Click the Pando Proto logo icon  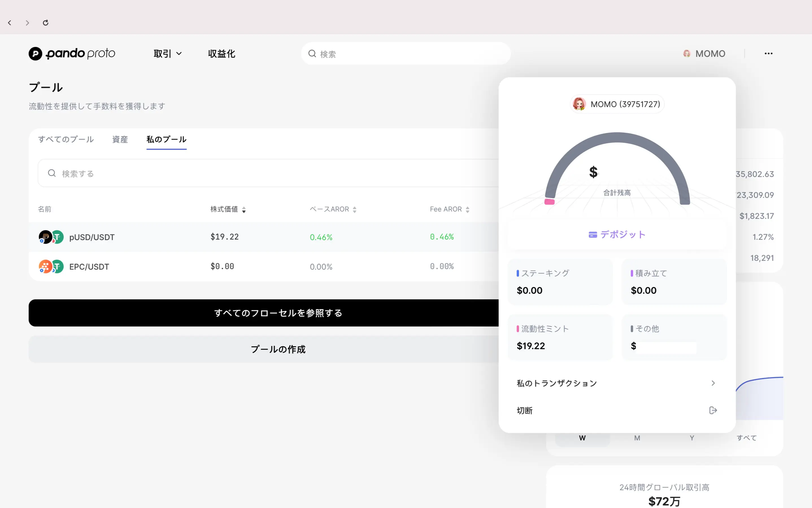[35, 54]
